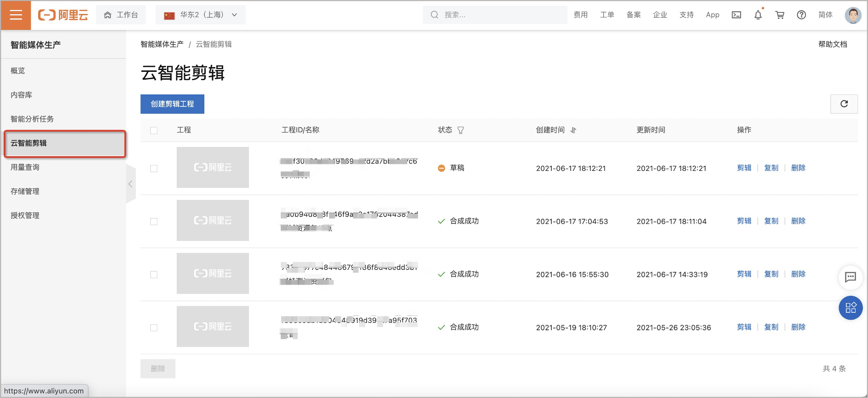
Task: Click 删除 for row updated 2021-05-26
Action: pyautogui.click(x=799, y=327)
